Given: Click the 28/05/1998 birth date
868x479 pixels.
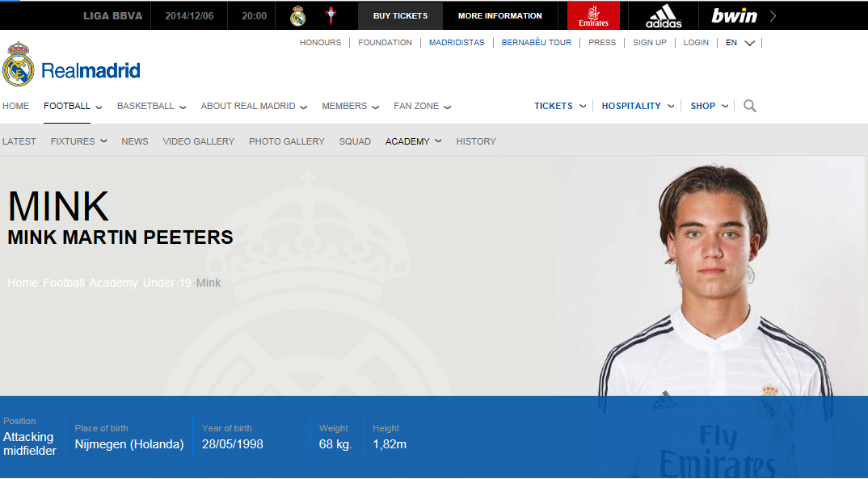Looking at the screenshot, I should coord(233,444).
